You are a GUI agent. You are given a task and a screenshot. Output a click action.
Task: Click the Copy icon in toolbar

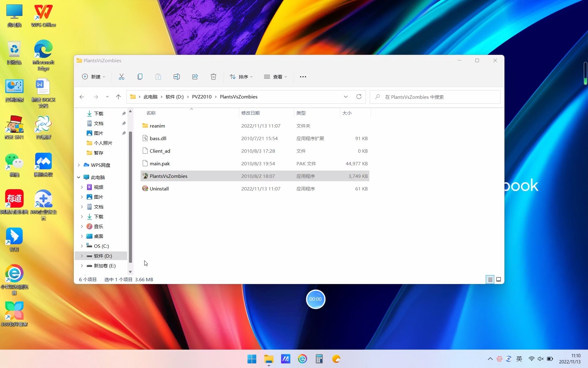(x=140, y=77)
